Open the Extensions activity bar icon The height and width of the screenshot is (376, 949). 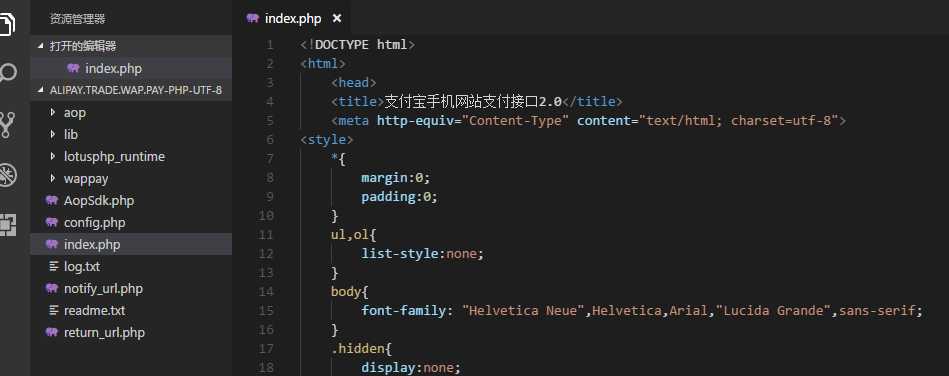pyautogui.click(x=7, y=225)
